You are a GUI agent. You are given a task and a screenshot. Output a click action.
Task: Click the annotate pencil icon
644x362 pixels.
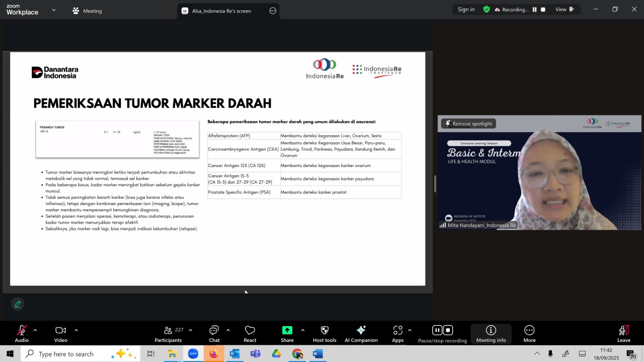click(x=18, y=304)
